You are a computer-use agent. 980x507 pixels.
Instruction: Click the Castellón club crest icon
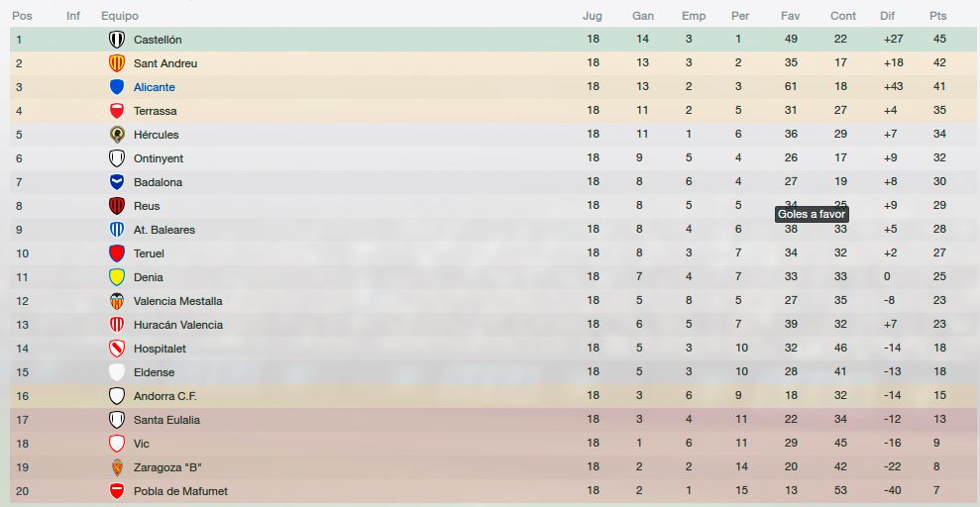117,40
